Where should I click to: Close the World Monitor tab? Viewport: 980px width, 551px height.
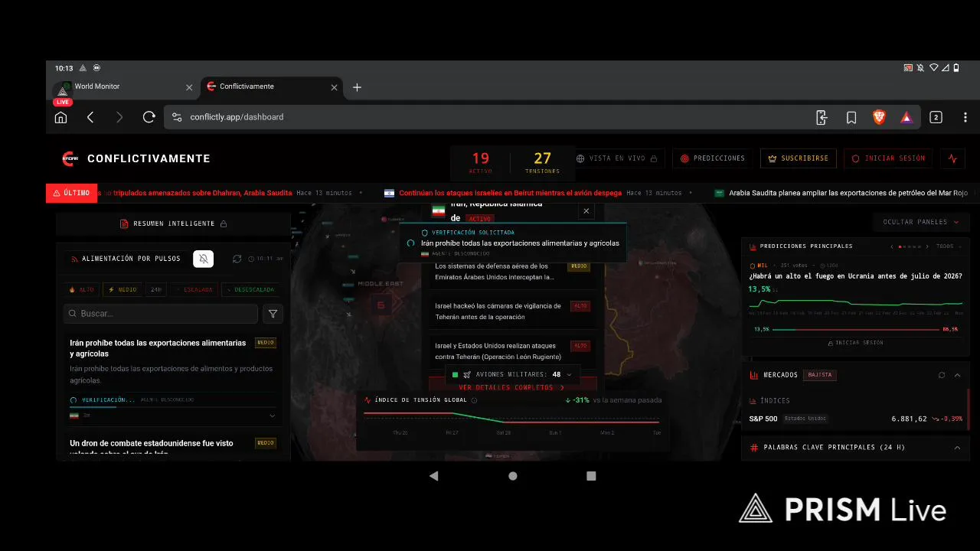pyautogui.click(x=189, y=87)
